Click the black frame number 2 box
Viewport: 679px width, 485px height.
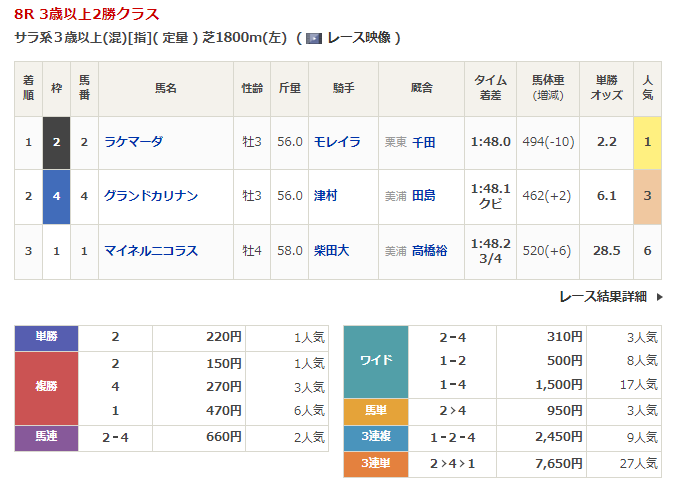click(56, 142)
